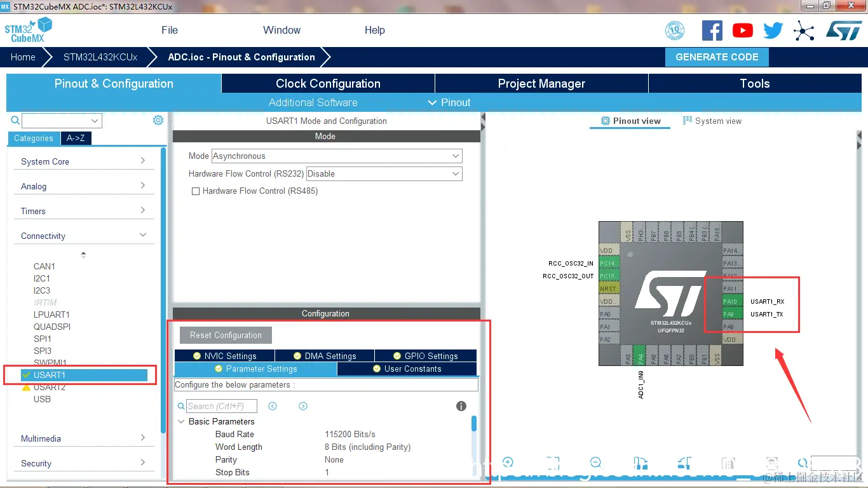The image size is (868, 488).
Task: Fit the chip to the view
Action: pos(552,463)
